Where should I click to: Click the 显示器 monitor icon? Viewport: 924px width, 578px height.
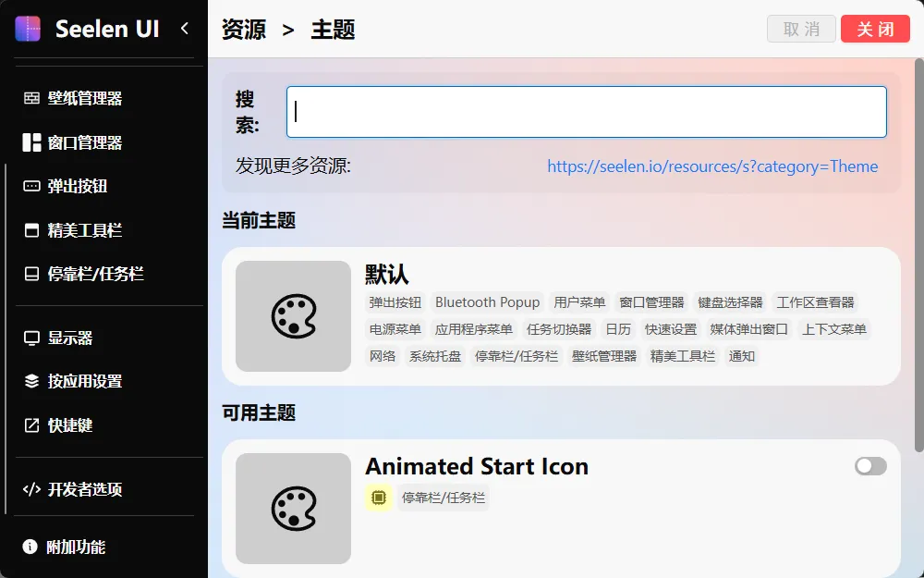[x=31, y=338]
